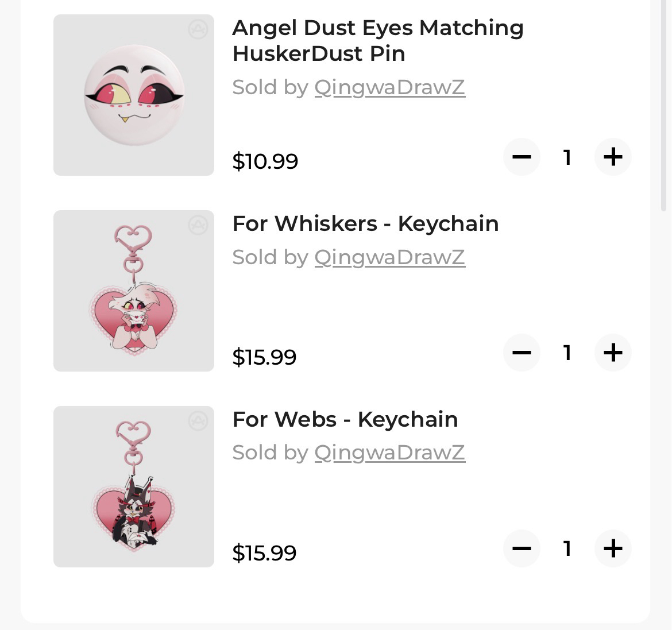Click minus button for For Whiskers keychain
672x630 pixels.
pyautogui.click(x=522, y=353)
